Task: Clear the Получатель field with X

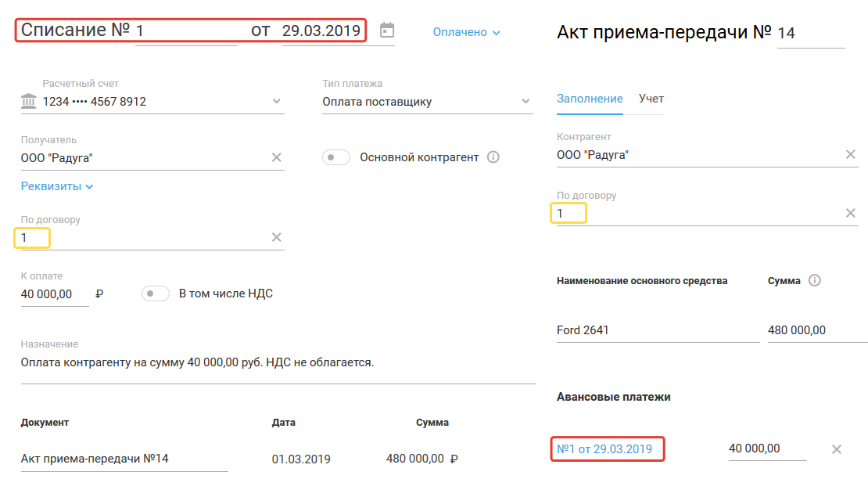Action: [x=276, y=157]
